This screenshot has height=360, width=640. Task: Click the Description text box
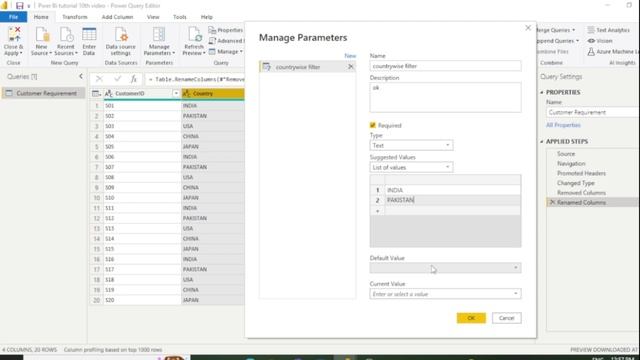(x=445, y=97)
